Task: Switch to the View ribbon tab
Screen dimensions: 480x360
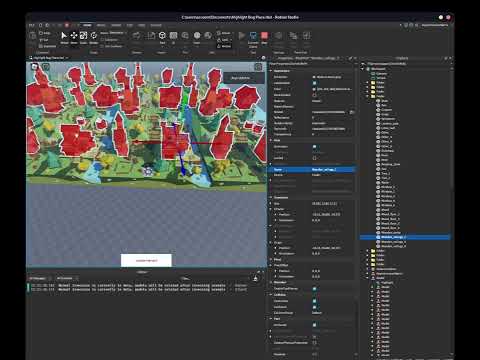Action: 142,25
